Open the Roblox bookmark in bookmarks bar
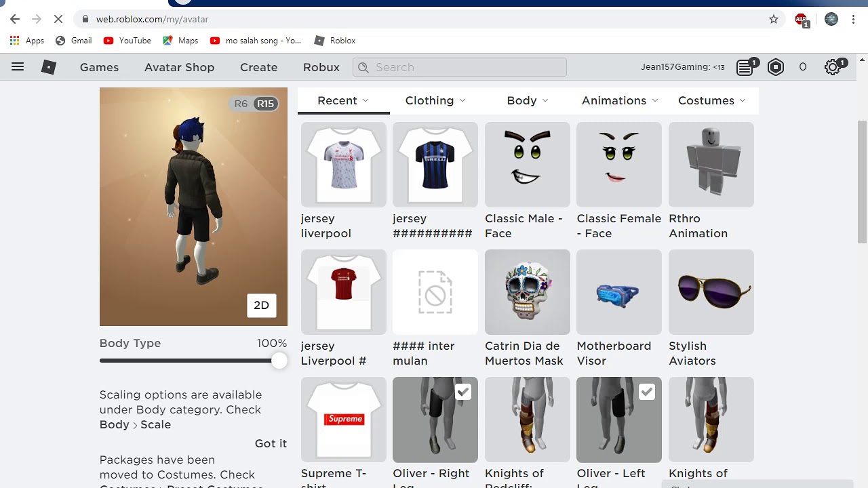Viewport: 868px width, 488px height. coord(335,41)
